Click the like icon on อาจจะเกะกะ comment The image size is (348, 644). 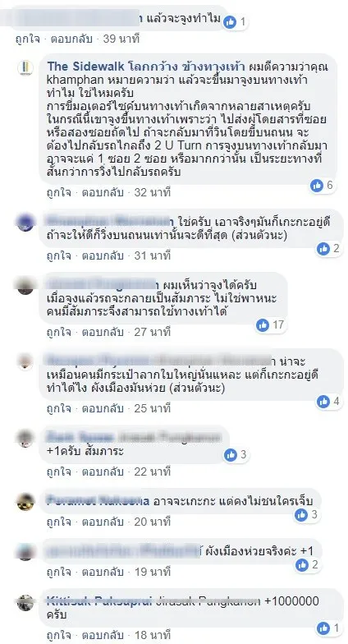pyautogui.click(x=301, y=514)
